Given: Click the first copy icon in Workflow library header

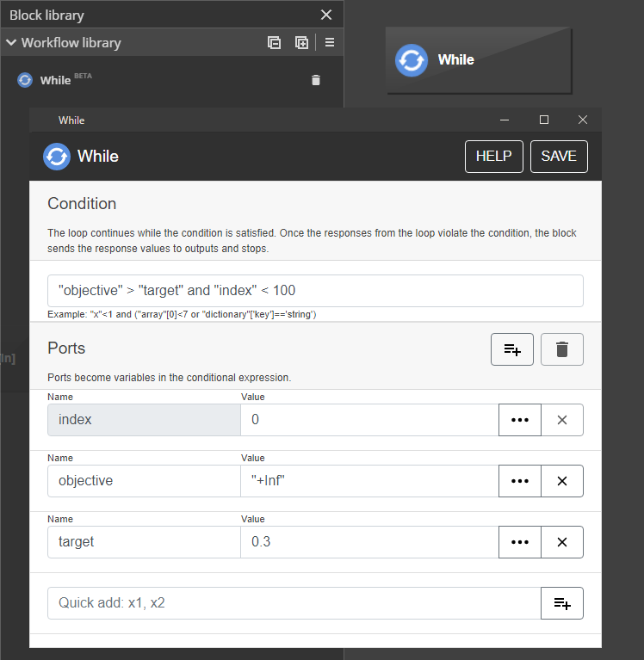Looking at the screenshot, I should click(x=274, y=42).
